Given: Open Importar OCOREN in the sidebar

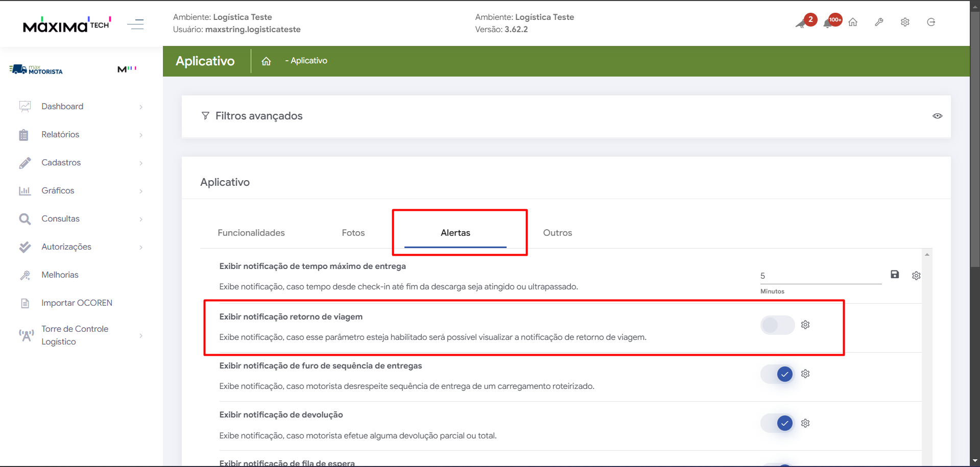Looking at the screenshot, I should pos(77,303).
